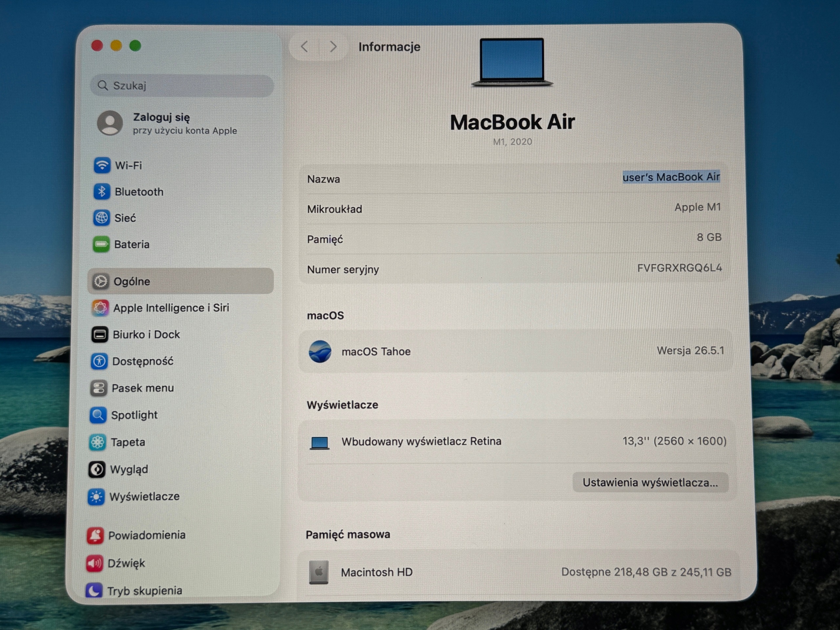The height and width of the screenshot is (630, 840).
Task: Click the Wersja 26.5.1 text
Action: click(x=690, y=350)
